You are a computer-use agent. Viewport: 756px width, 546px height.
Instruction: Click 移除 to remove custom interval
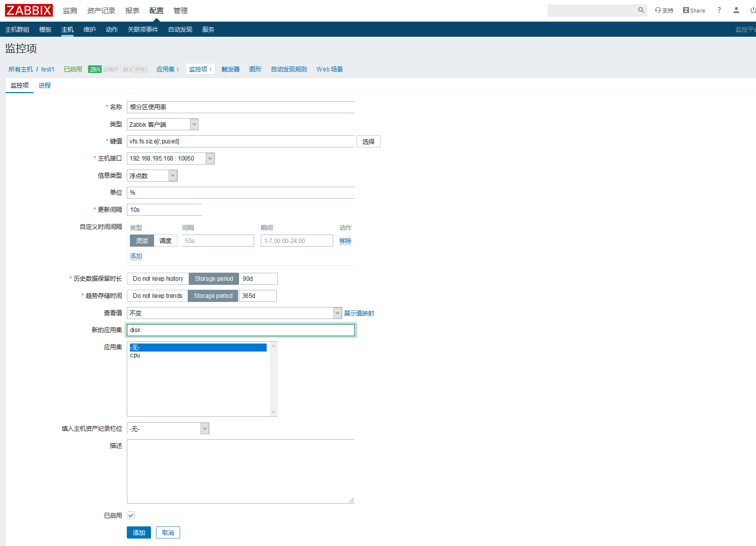[345, 241]
